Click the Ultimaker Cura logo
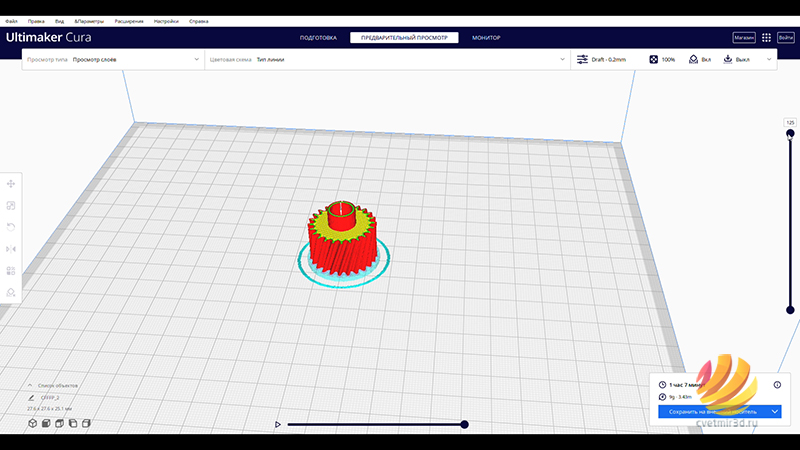800x450 pixels. (x=48, y=37)
